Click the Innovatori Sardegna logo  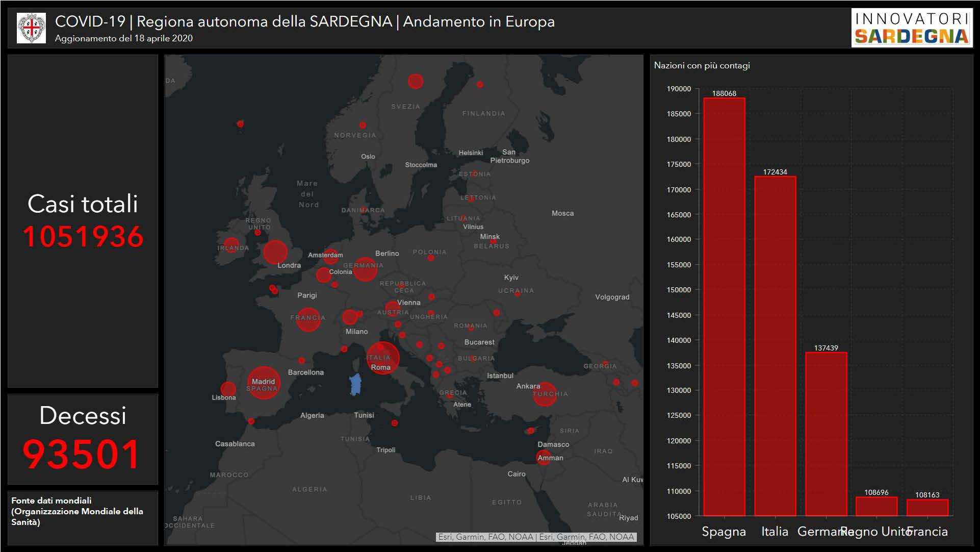pos(911,28)
